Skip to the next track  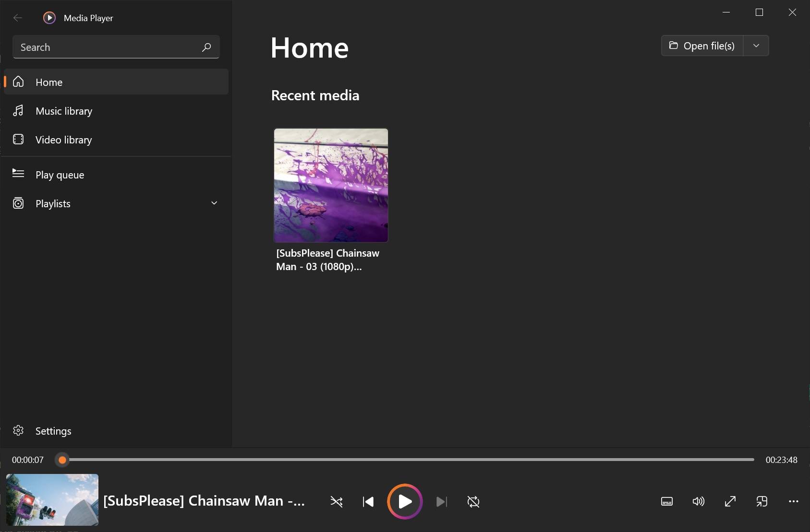(441, 501)
